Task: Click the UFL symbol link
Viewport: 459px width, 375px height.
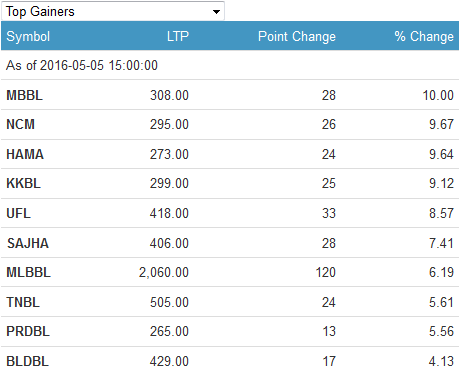Action: coord(18,213)
